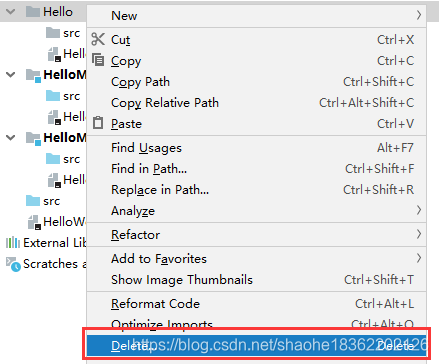The width and height of the screenshot is (439, 364).
Task: Click the gray src folder under Hello
Action: 53,33
